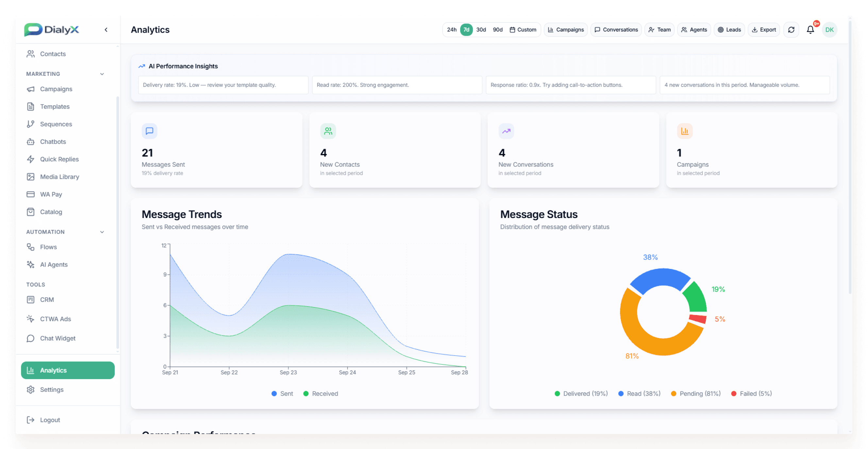Switch to the Leads analytics tab

[x=729, y=30]
